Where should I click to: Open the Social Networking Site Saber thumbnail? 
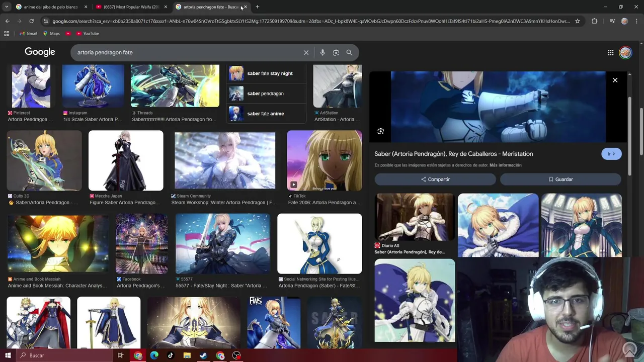pos(319,244)
